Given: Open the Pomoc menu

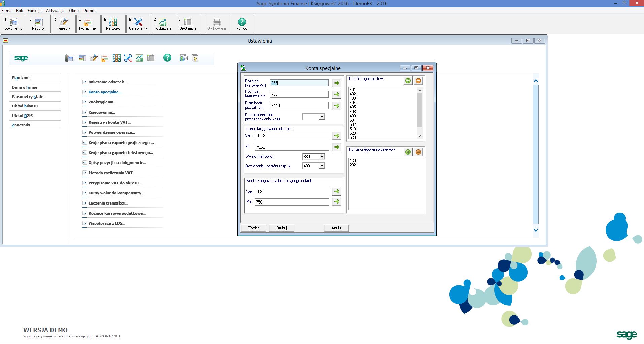Looking at the screenshot, I should pyautogui.click(x=90, y=11).
